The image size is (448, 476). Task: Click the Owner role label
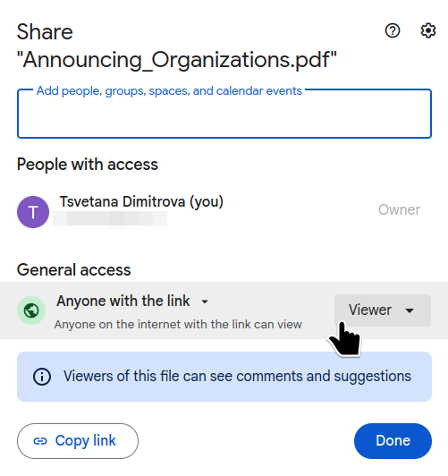pyautogui.click(x=399, y=209)
